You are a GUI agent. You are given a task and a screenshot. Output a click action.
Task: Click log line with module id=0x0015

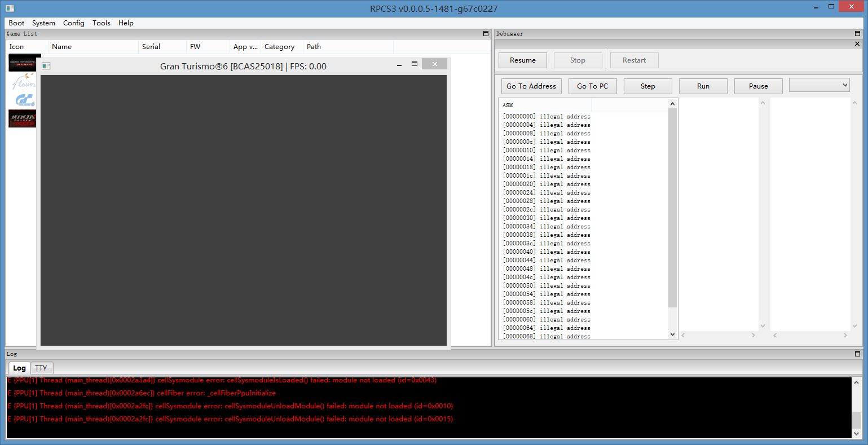pyautogui.click(x=230, y=419)
